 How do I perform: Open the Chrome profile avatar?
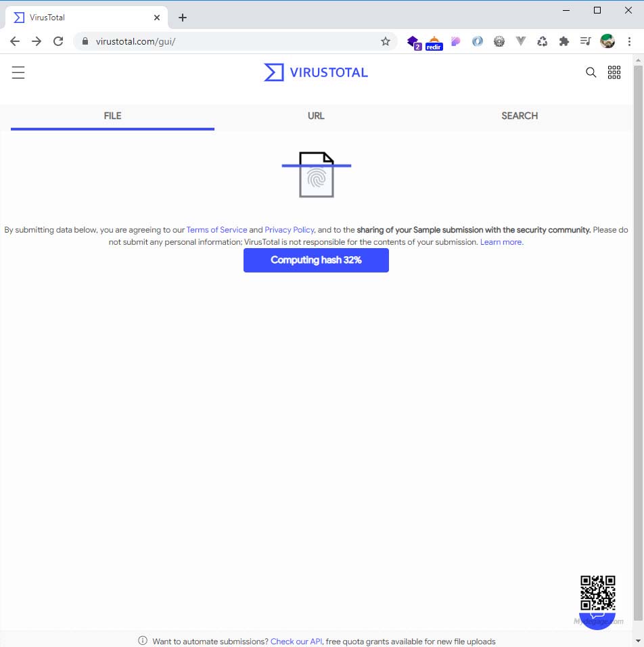[607, 41]
